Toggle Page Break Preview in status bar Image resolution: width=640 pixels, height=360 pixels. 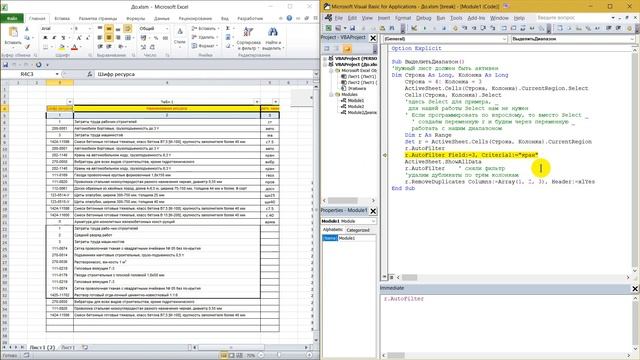[239, 355]
